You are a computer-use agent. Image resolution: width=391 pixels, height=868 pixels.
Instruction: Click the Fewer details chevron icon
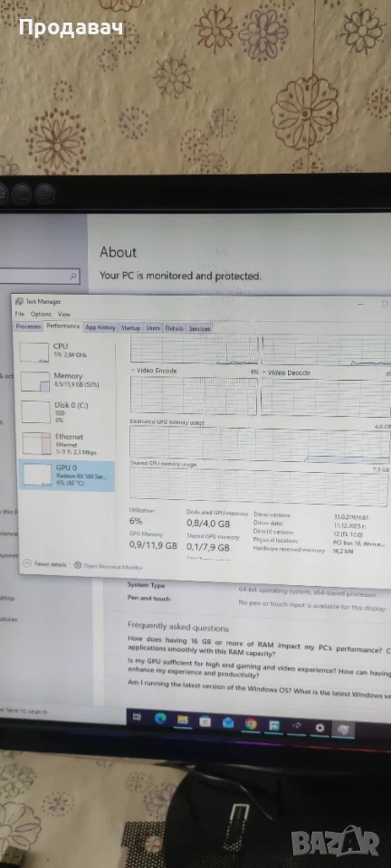click(27, 564)
